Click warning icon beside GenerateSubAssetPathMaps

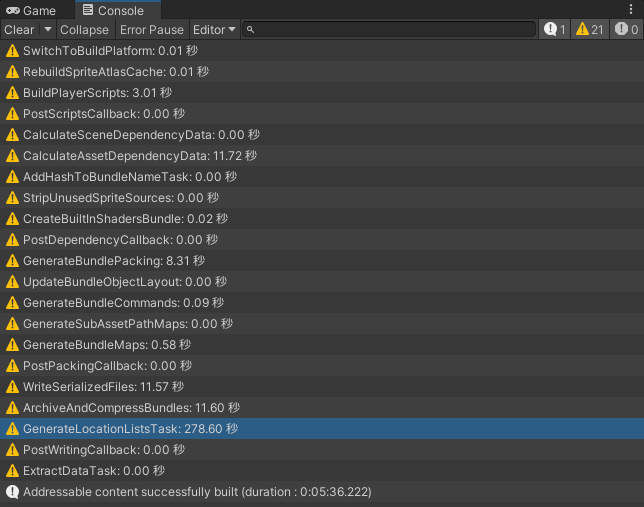(x=12, y=324)
